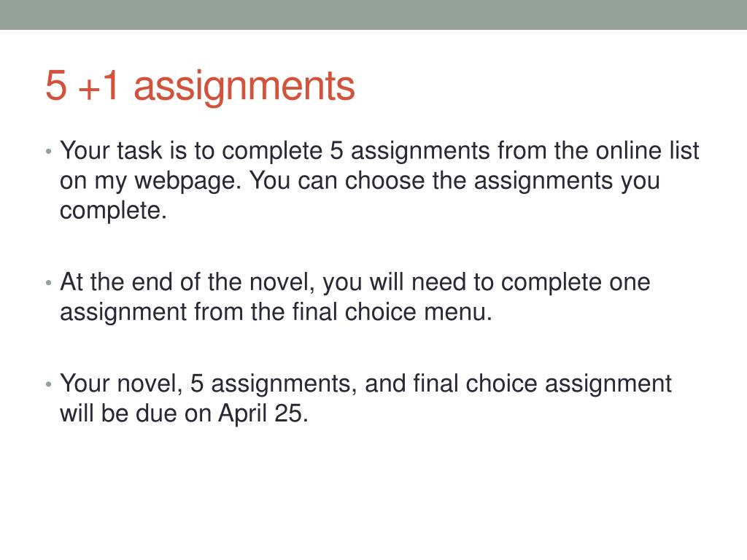Click the first bullet point marker
747x560 pixels.
tap(49, 152)
